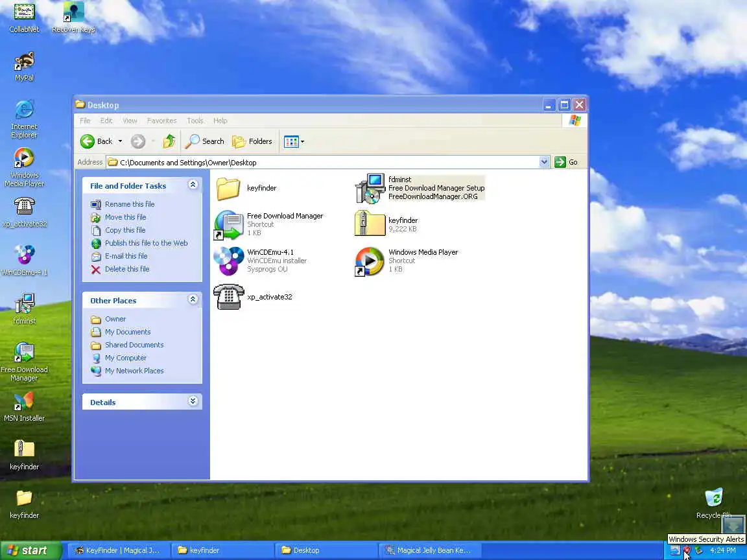747x560 pixels.
Task: Click E-mail this file link
Action: [126, 256]
